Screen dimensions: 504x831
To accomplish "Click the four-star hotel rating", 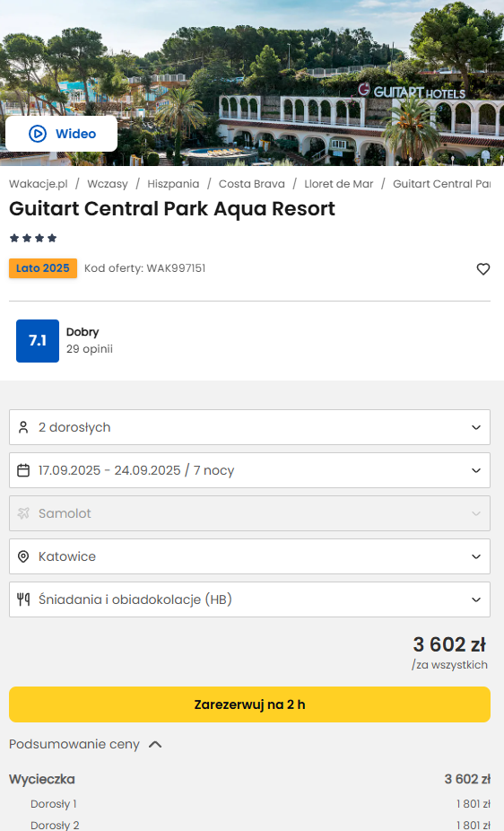I will tap(33, 238).
